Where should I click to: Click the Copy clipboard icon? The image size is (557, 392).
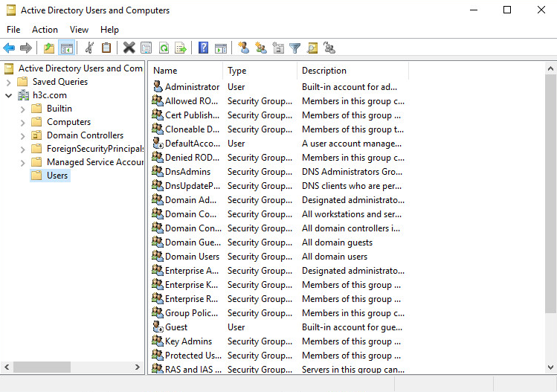point(106,48)
